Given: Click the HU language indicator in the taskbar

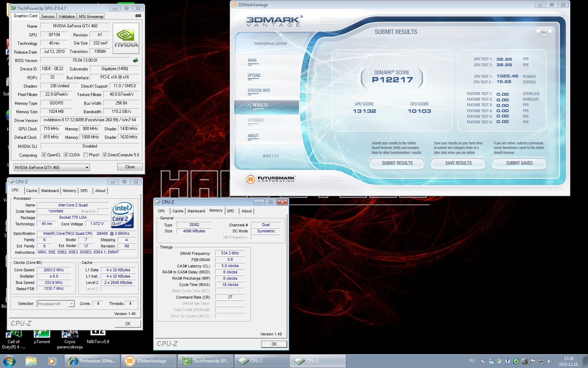Looking at the screenshot, I should click(472, 360).
